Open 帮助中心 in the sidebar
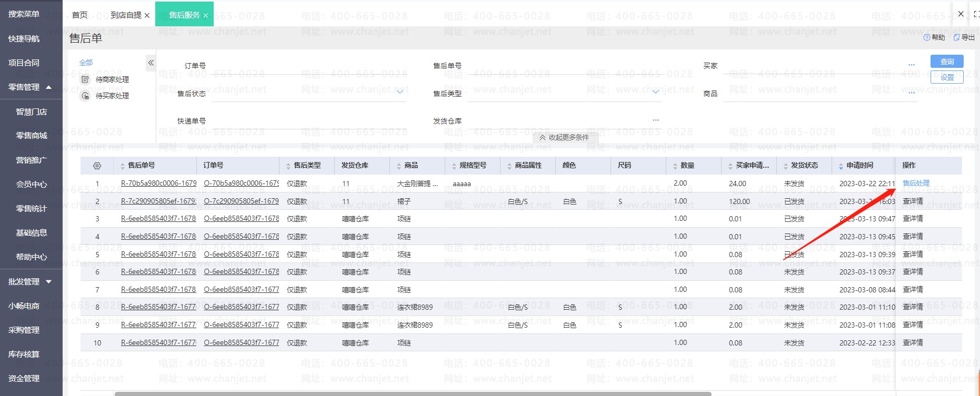 pos(31,257)
